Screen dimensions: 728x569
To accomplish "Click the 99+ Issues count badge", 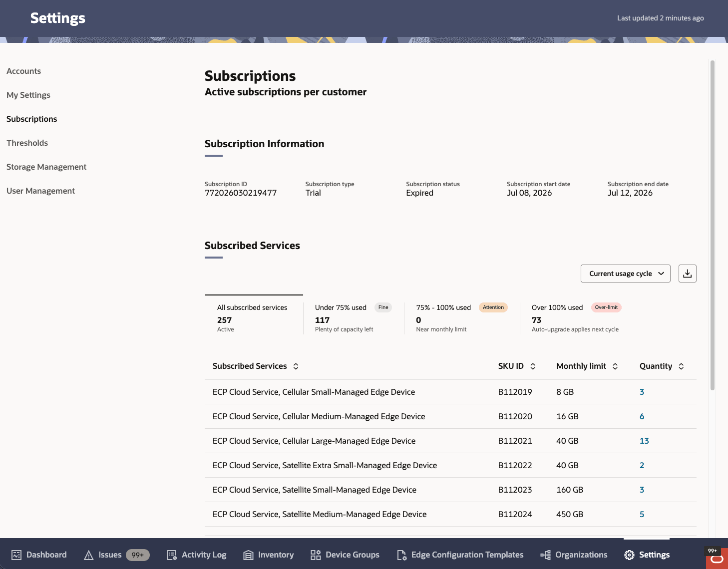I will coord(138,555).
